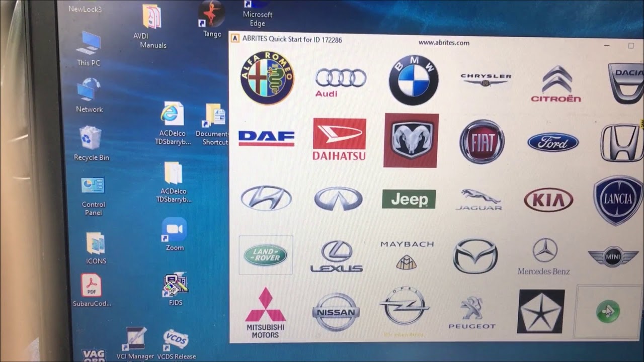Open the Fiat brand logo
This screenshot has width=644, height=362.
click(x=482, y=141)
